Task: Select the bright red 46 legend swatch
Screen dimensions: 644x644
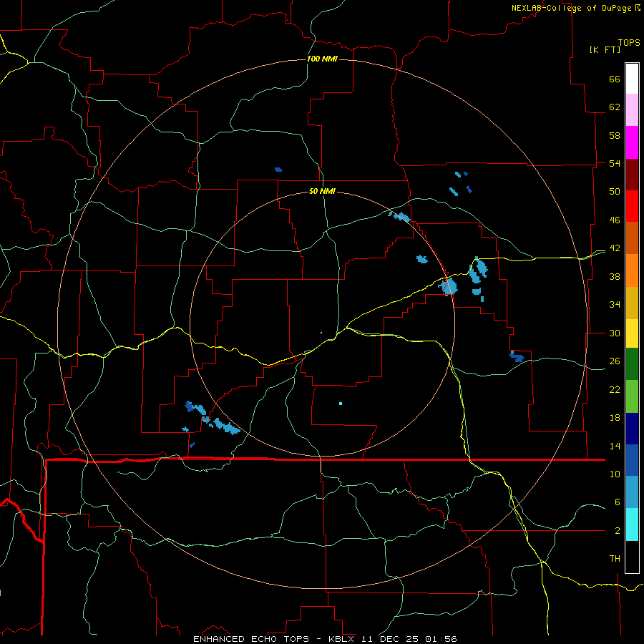Action: [x=632, y=206]
